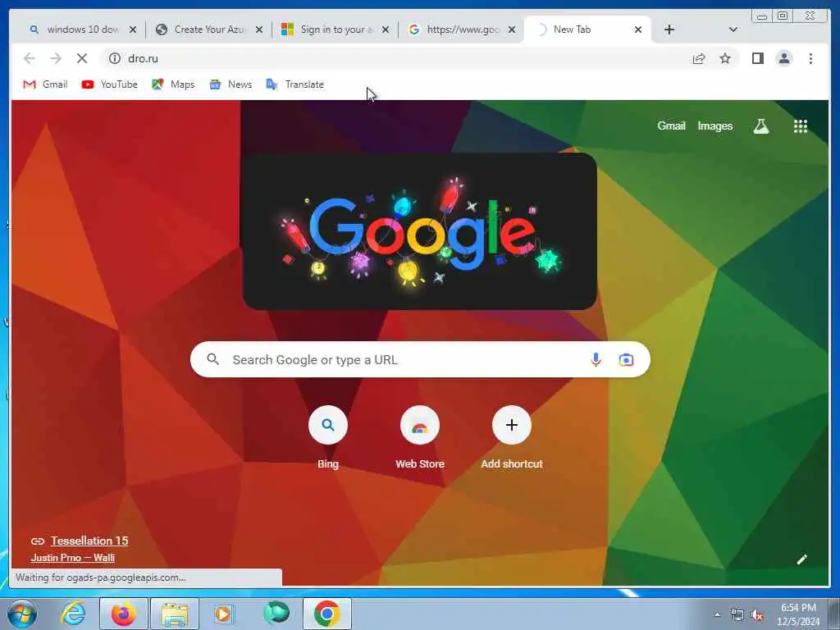Expand the tab search dropdown arrow
The image size is (840, 630).
tap(733, 30)
